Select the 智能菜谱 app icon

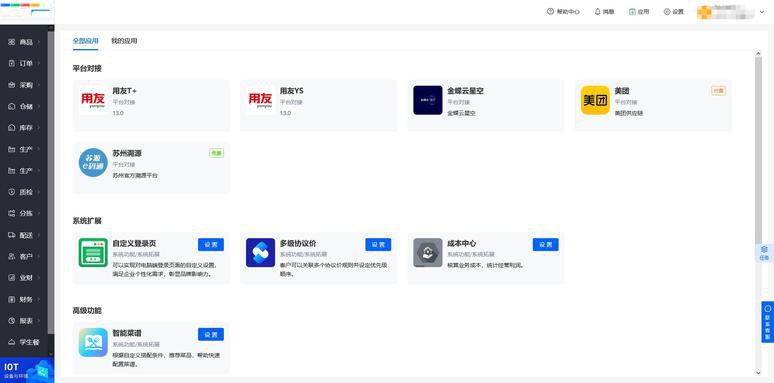point(93,342)
